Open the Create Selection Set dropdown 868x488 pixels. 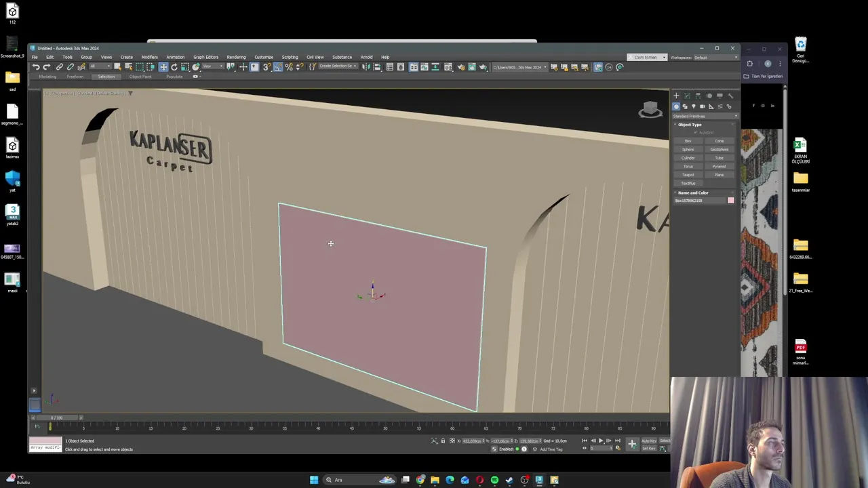[x=338, y=66]
